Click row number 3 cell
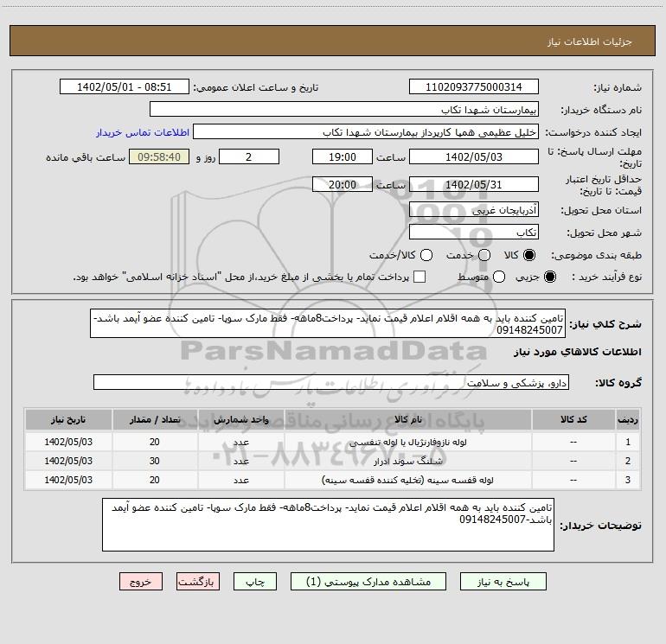Viewport: 666px width, 644px height. (x=628, y=480)
